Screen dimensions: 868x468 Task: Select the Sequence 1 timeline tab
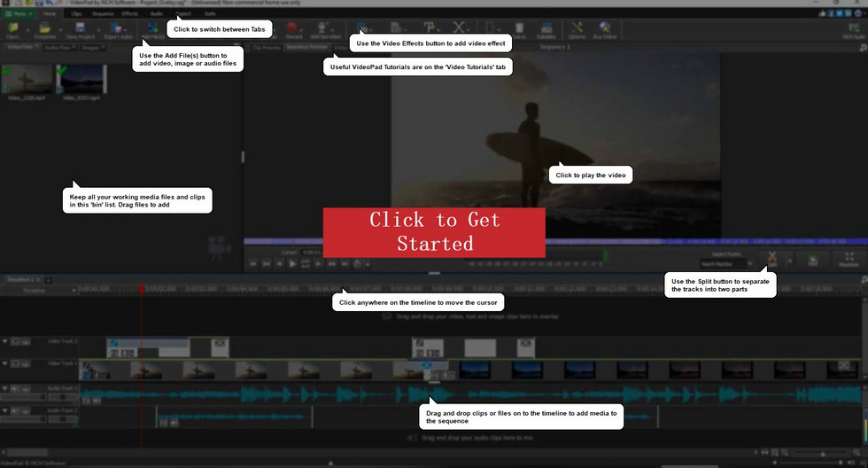coord(21,280)
